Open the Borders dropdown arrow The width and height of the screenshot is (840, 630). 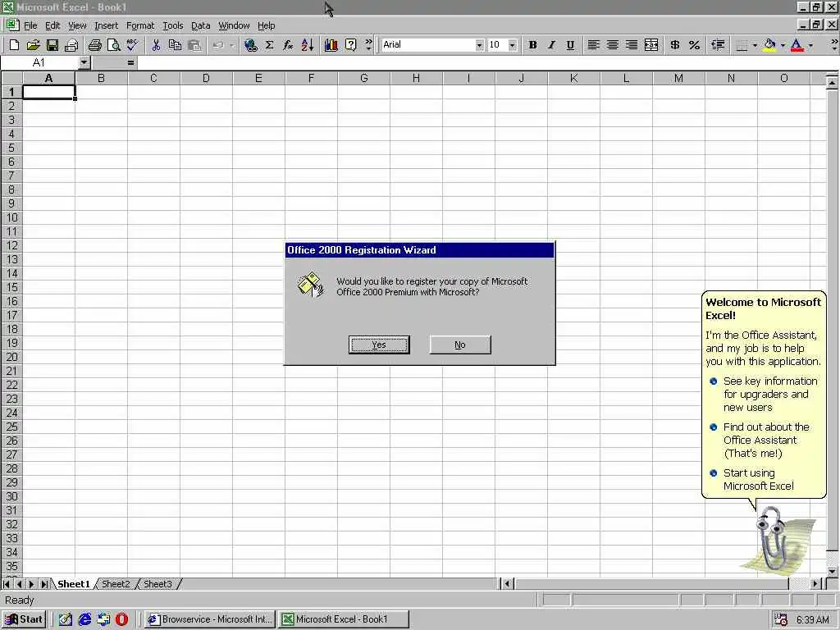click(x=755, y=45)
